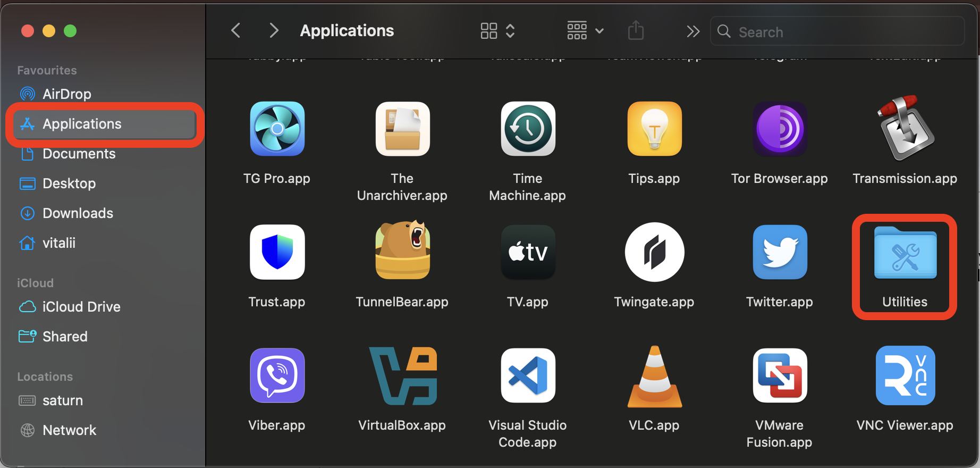Click the Tips app lightbulb icon
Image resolution: width=980 pixels, height=468 pixels.
pyautogui.click(x=654, y=129)
